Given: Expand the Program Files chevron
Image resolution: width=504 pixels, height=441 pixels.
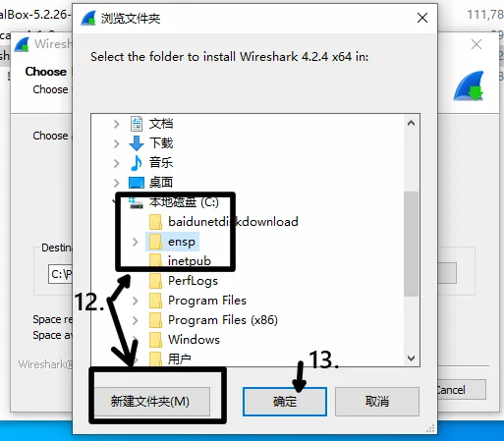Looking at the screenshot, I should click(x=135, y=301).
